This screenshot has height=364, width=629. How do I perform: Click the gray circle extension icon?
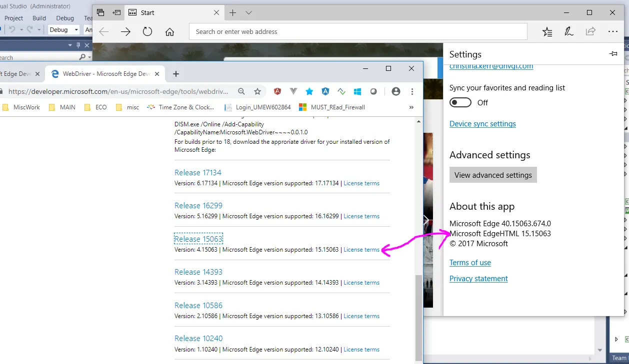(x=373, y=91)
